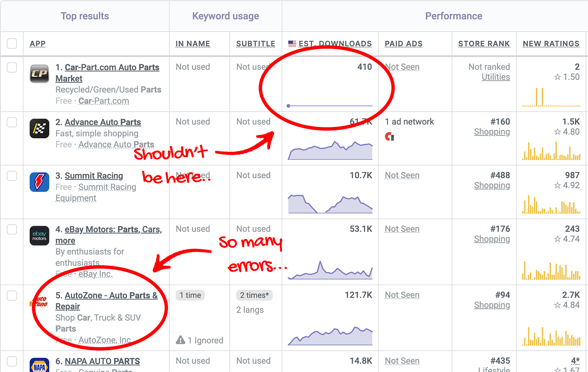Open the NAPA AUTO PARTS app title link

pyautogui.click(x=102, y=361)
